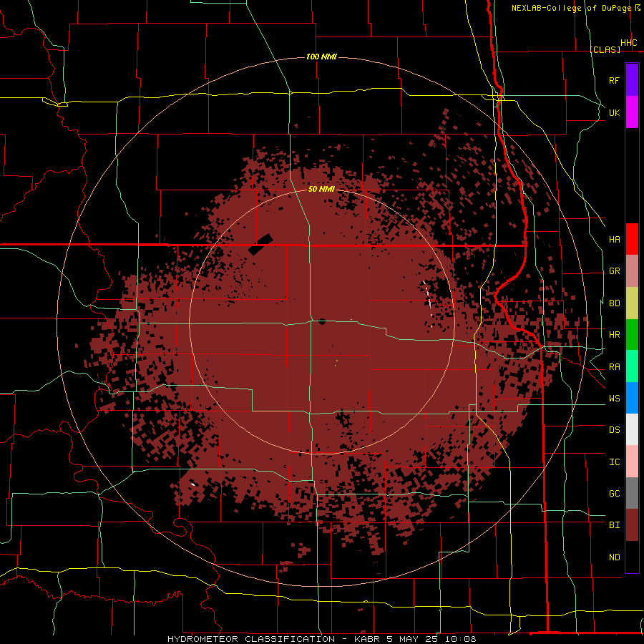Click the "GR" legend label
Image resolution: width=644 pixels, height=644 pixels.
tap(614, 271)
